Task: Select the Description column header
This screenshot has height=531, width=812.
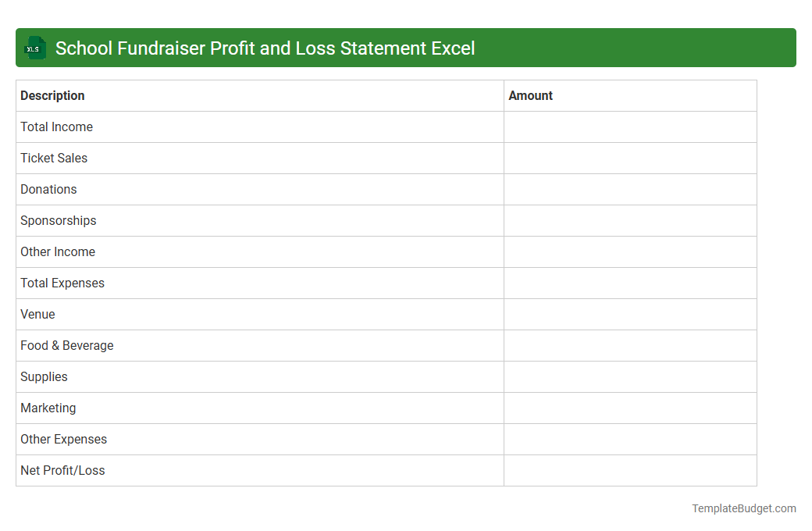Action: 52,95
